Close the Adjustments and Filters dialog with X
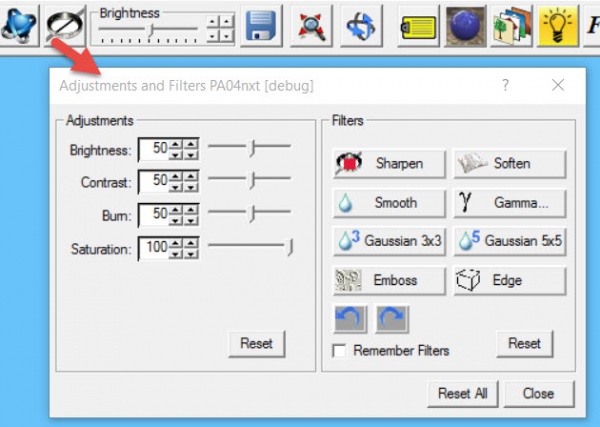The height and width of the screenshot is (427, 600). click(x=558, y=85)
